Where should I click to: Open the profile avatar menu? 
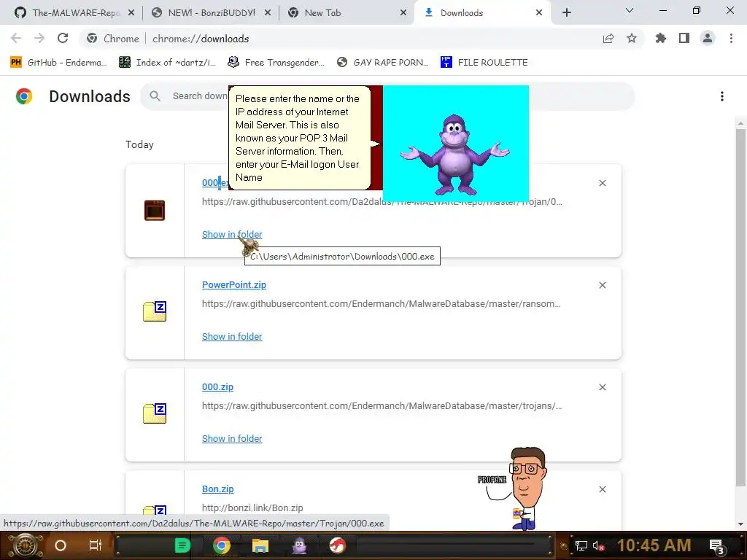pyautogui.click(x=708, y=39)
